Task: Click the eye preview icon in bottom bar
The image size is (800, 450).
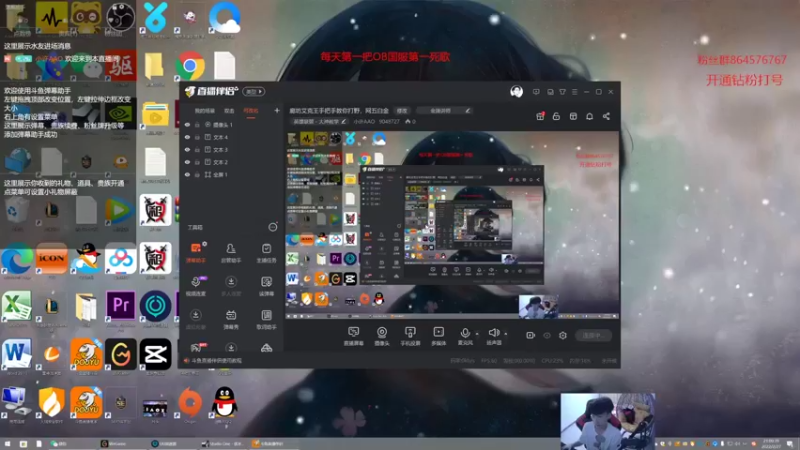Action: 547,335
